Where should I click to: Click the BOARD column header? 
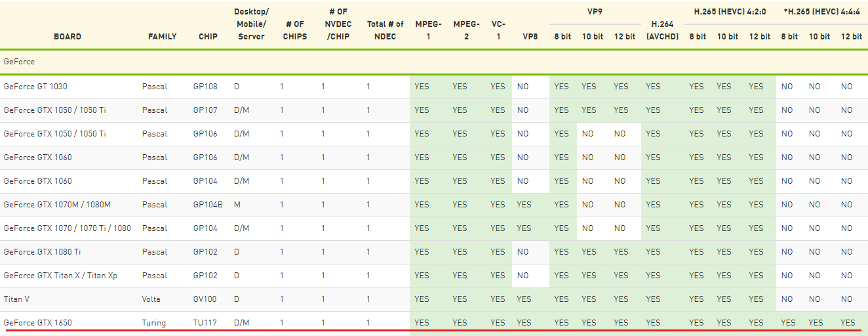[68, 37]
